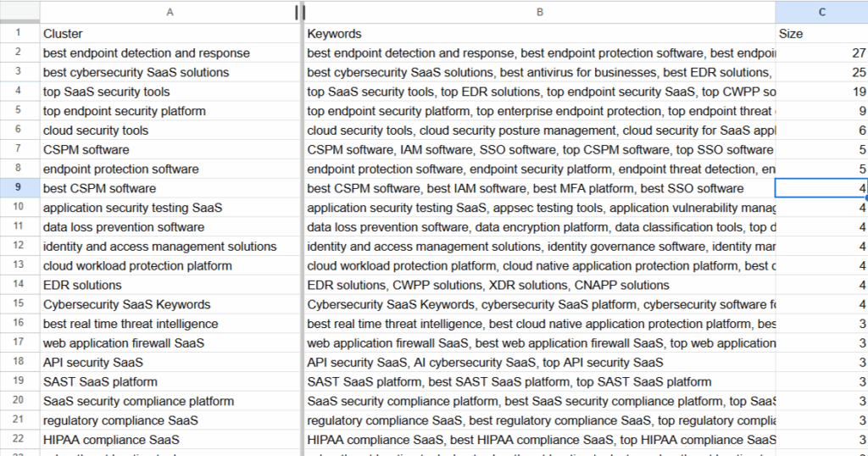
Task: Select the 'Size' header cell
Action: (x=821, y=34)
